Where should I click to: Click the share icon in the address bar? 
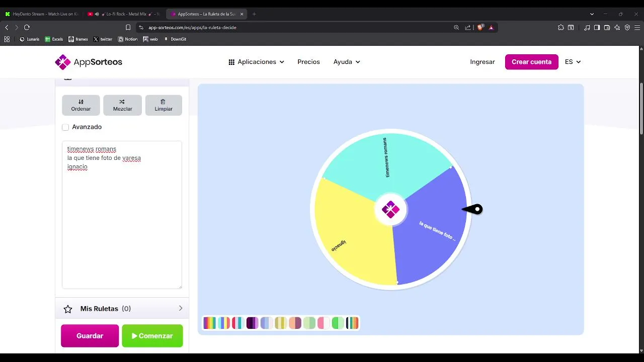click(468, 28)
